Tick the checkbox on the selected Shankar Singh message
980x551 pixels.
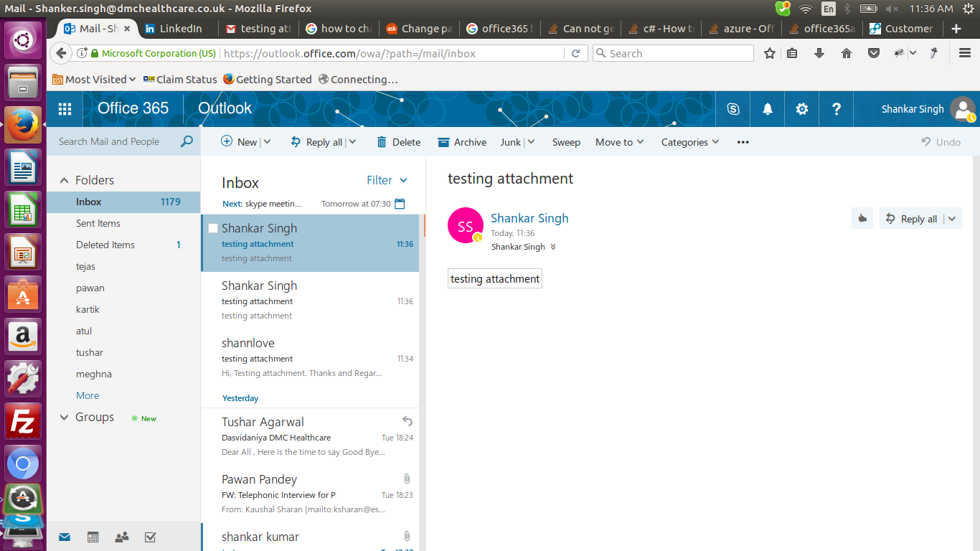(x=213, y=228)
